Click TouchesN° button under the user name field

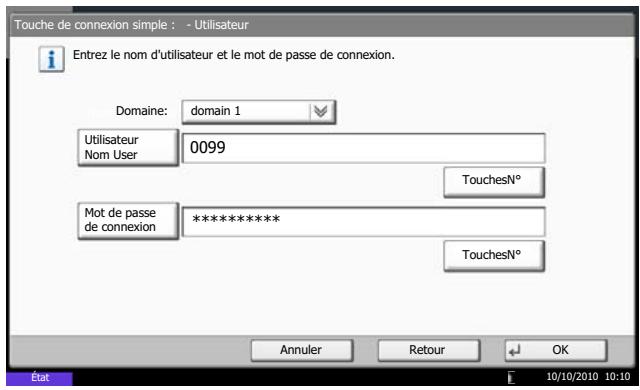(494, 181)
